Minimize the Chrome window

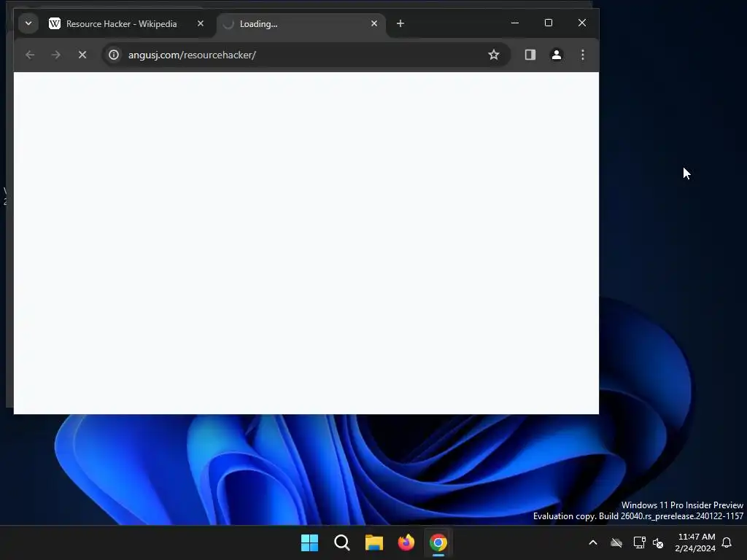coord(515,23)
